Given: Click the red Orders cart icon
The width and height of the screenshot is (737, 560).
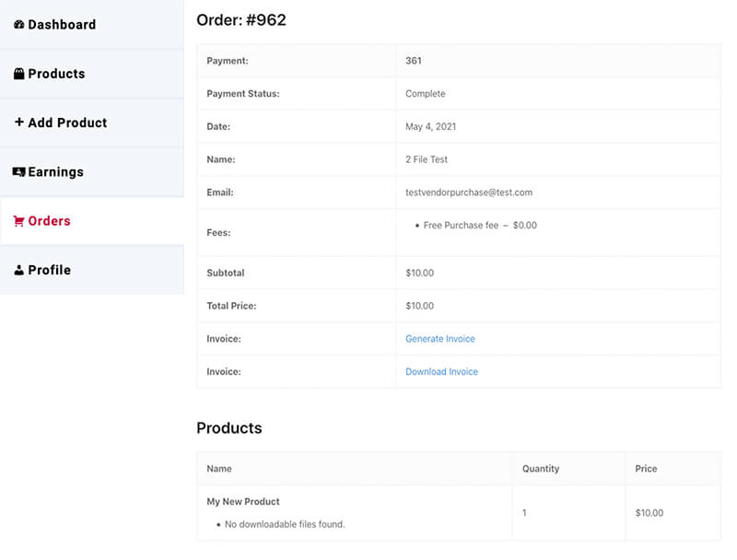Looking at the screenshot, I should 18,221.
